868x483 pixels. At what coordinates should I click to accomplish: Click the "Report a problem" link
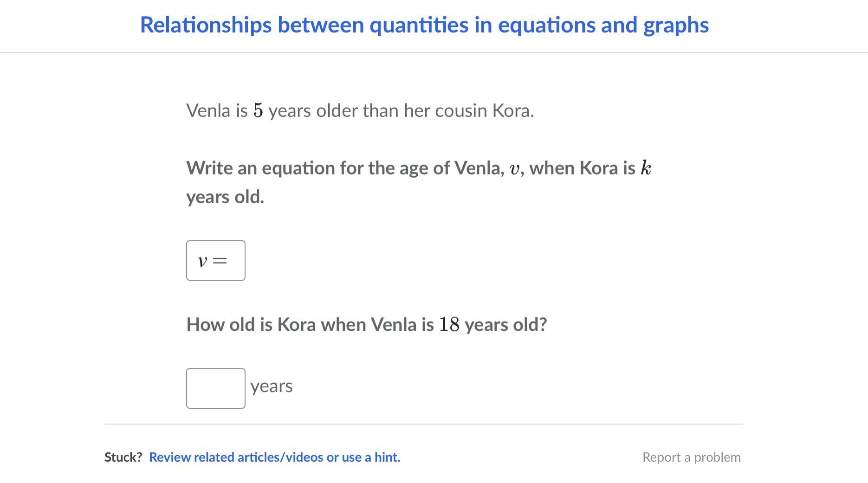pyautogui.click(x=691, y=457)
